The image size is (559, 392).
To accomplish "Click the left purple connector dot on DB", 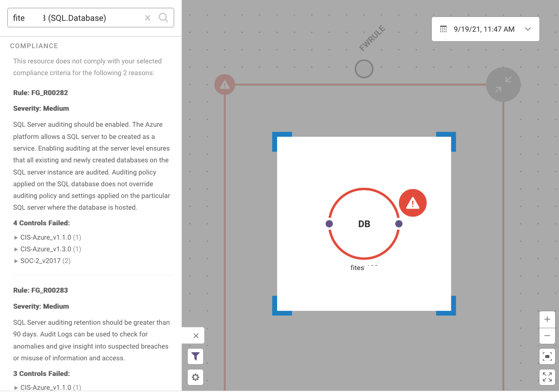I will [329, 224].
